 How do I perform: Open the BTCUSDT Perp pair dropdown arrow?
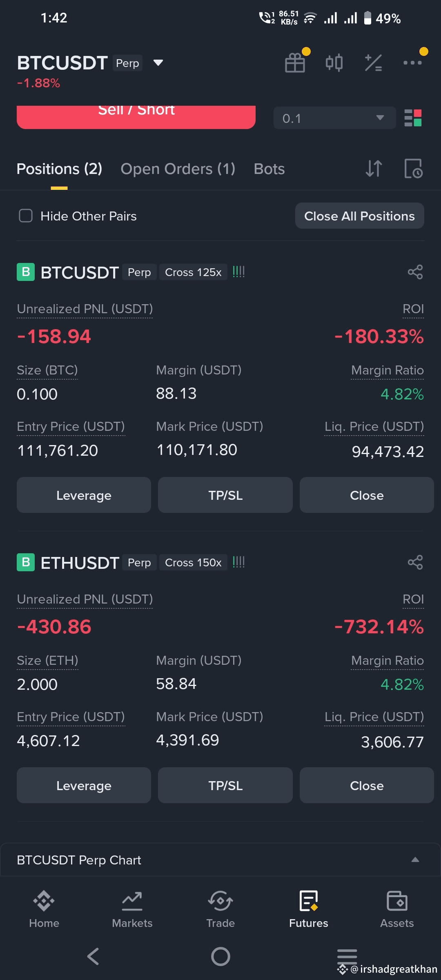point(158,63)
